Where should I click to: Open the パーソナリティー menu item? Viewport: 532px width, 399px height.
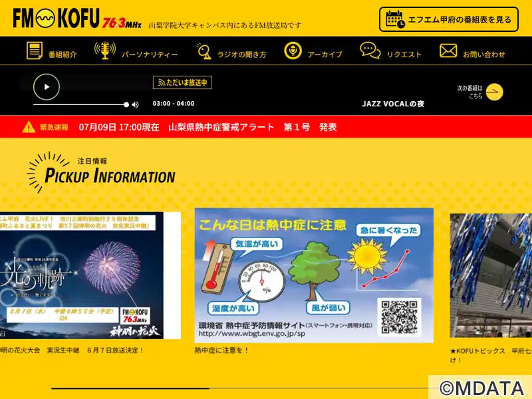[136, 51]
